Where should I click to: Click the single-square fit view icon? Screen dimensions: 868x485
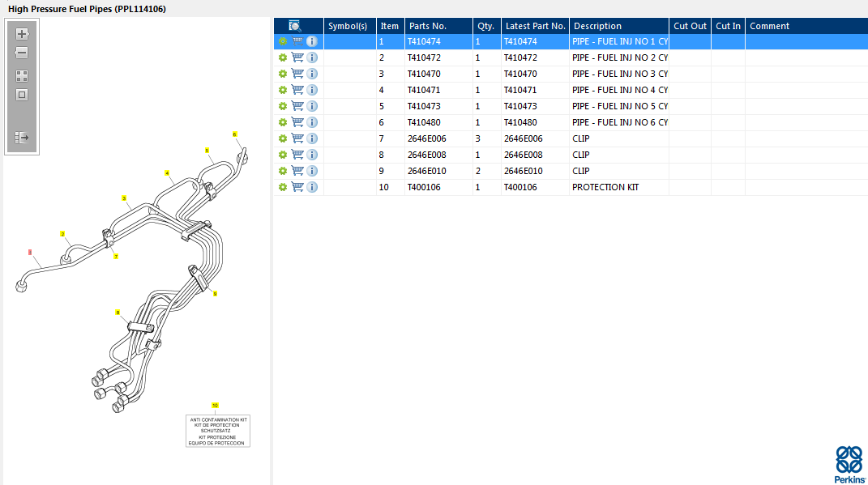(x=22, y=95)
